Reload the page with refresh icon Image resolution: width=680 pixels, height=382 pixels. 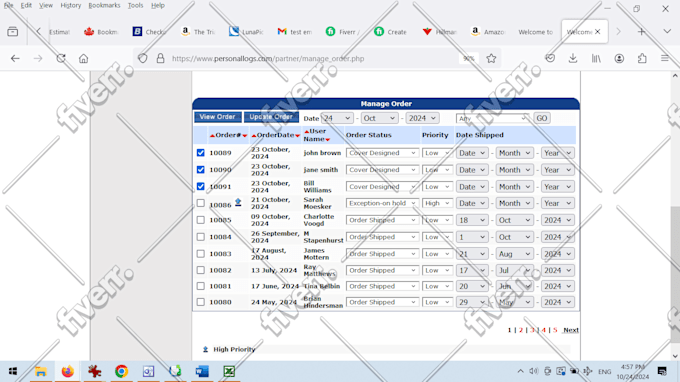pyautogui.click(x=61, y=59)
